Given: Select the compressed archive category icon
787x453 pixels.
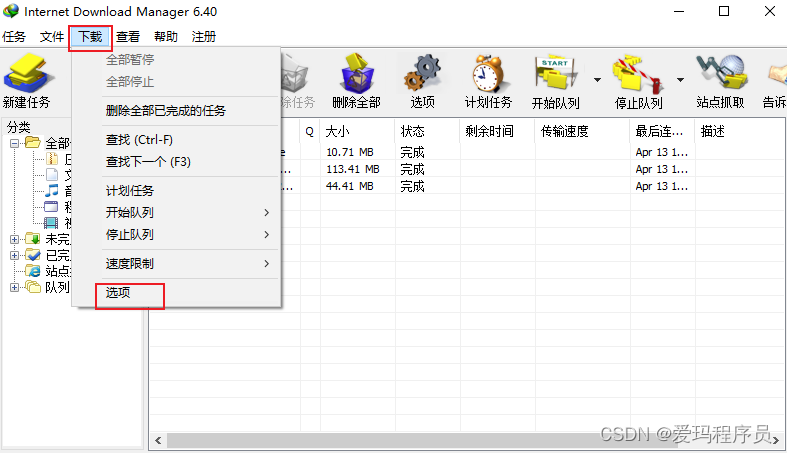Looking at the screenshot, I should (x=52, y=159).
